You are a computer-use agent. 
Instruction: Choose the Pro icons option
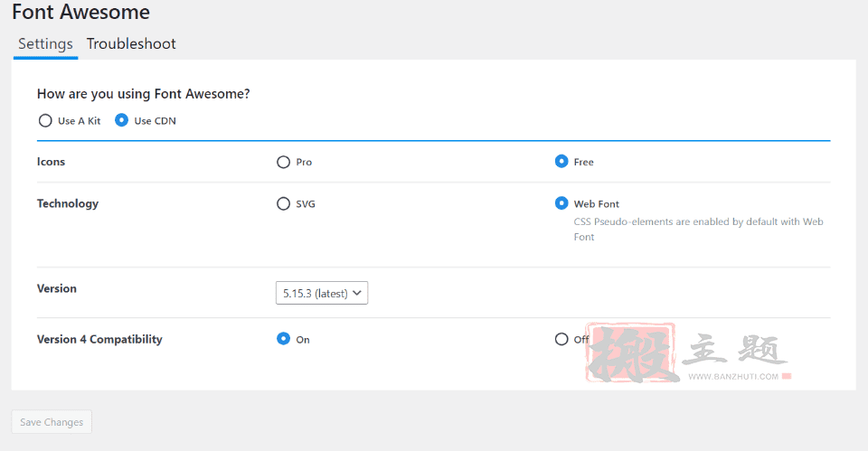click(x=283, y=162)
